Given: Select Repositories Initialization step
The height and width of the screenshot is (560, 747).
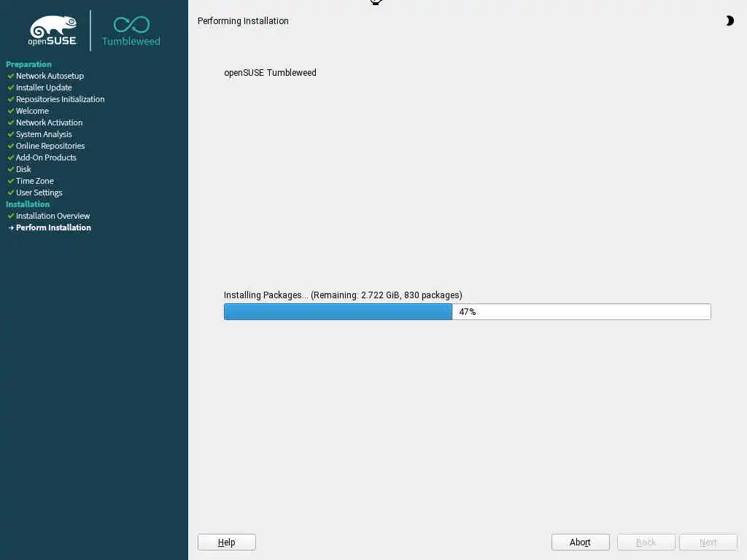Looking at the screenshot, I should pyautogui.click(x=60, y=99).
